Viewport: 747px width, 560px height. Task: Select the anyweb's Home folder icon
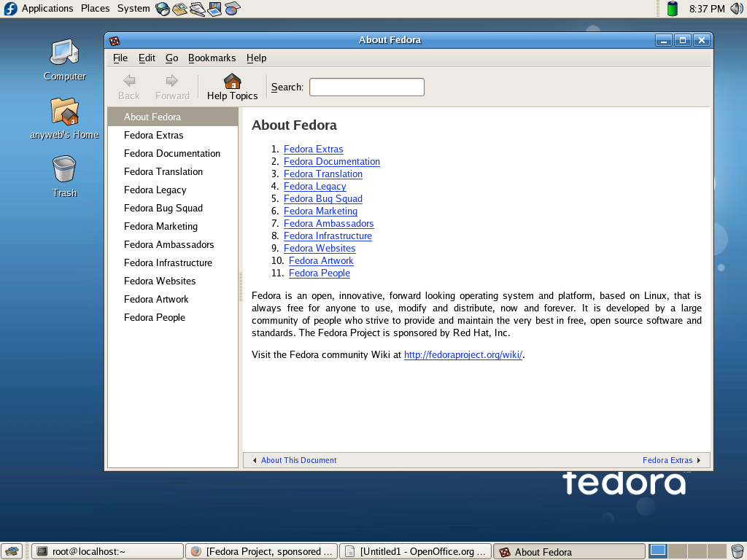pyautogui.click(x=65, y=111)
